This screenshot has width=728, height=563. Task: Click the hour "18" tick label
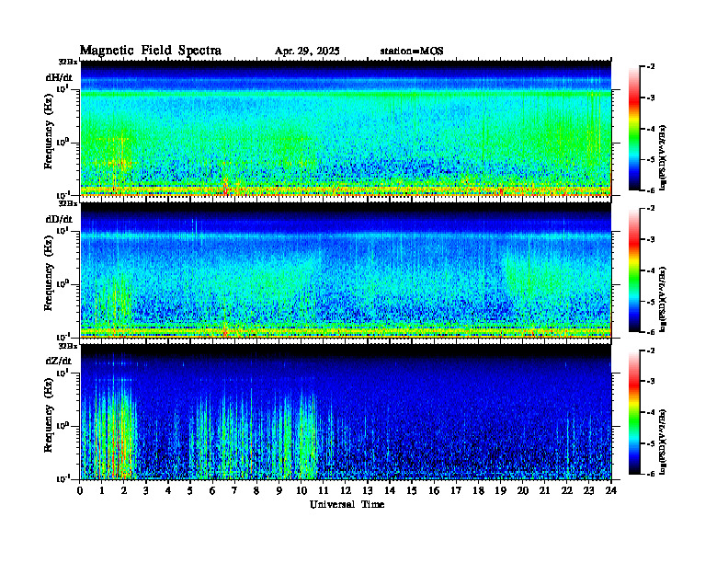pyautogui.click(x=478, y=490)
